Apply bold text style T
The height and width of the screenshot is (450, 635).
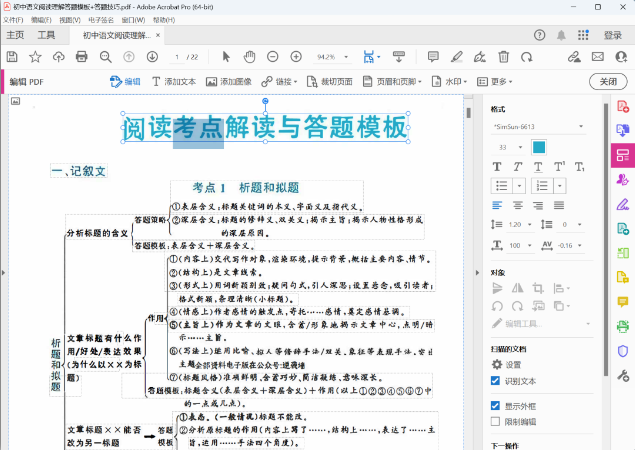[497, 166]
